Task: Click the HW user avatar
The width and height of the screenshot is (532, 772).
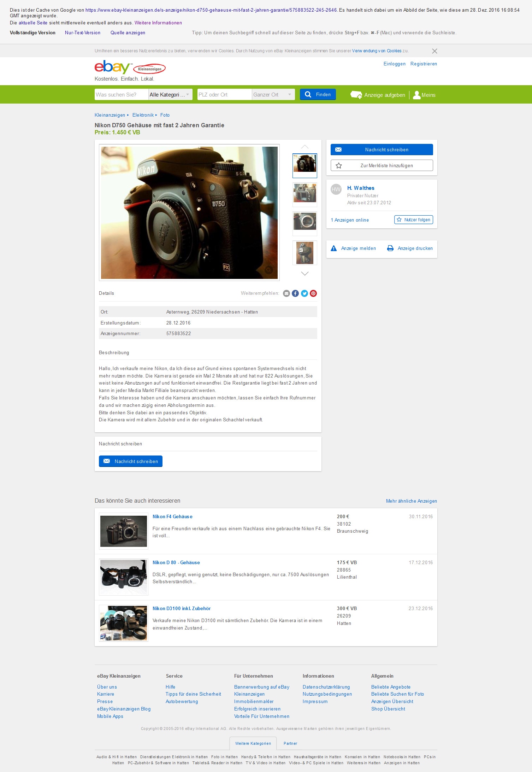Action: pyautogui.click(x=336, y=189)
